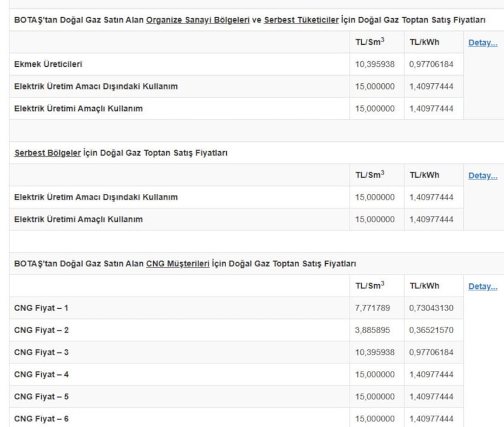Image resolution: width=504 pixels, height=427 pixels.
Task: Click the 0,73043130 TL/kWh value
Action: pos(431,308)
